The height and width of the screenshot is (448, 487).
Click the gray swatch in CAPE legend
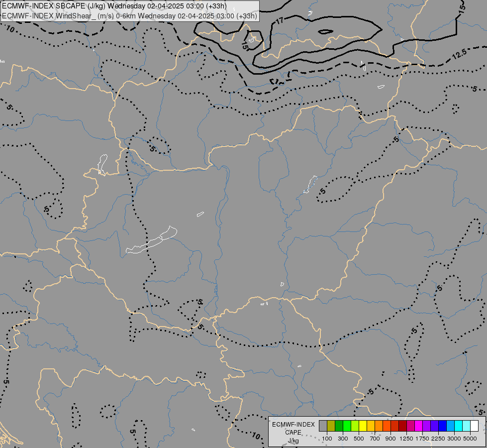pos(323,426)
